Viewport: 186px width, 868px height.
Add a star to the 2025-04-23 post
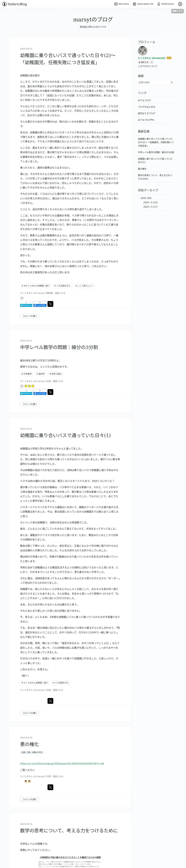pyautogui.click(x=22, y=298)
